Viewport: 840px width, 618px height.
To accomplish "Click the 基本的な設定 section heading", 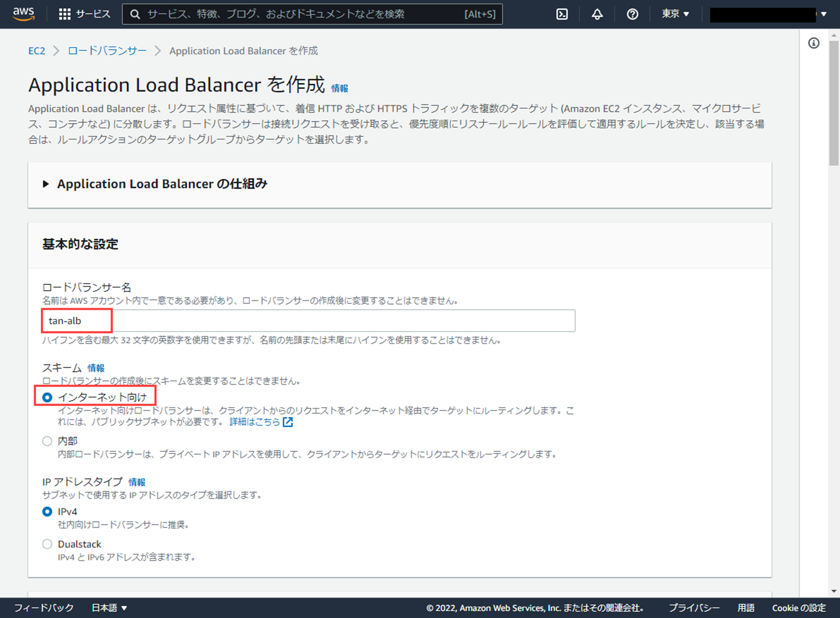I will click(80, 244).
